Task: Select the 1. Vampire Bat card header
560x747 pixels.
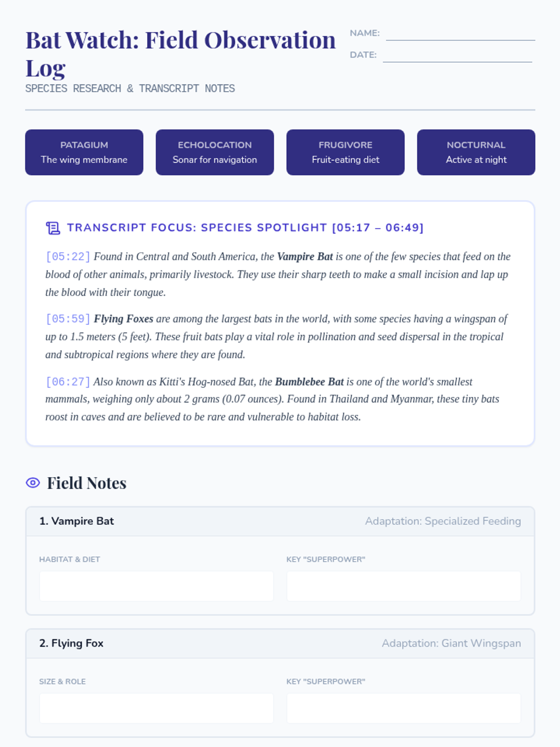Action: click(280, 521)
